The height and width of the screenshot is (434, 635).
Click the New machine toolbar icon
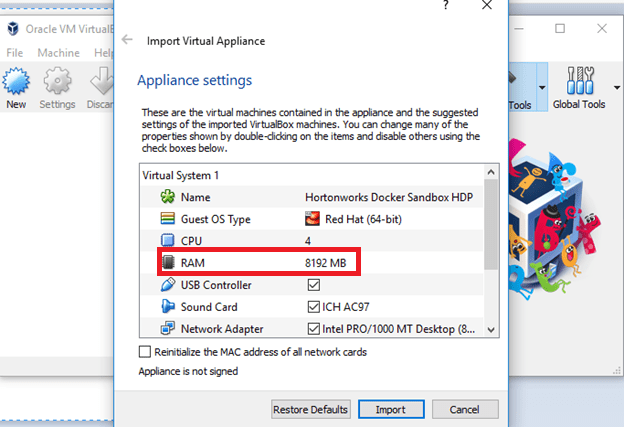(16, 82)
